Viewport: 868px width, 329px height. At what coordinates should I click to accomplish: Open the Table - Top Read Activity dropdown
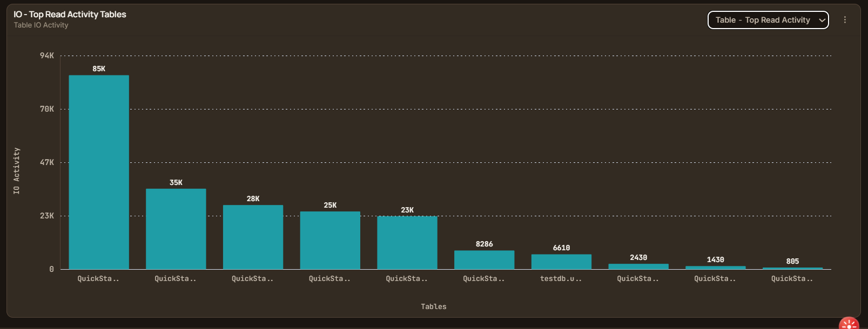pyautogui.click(x=768, y=20)
